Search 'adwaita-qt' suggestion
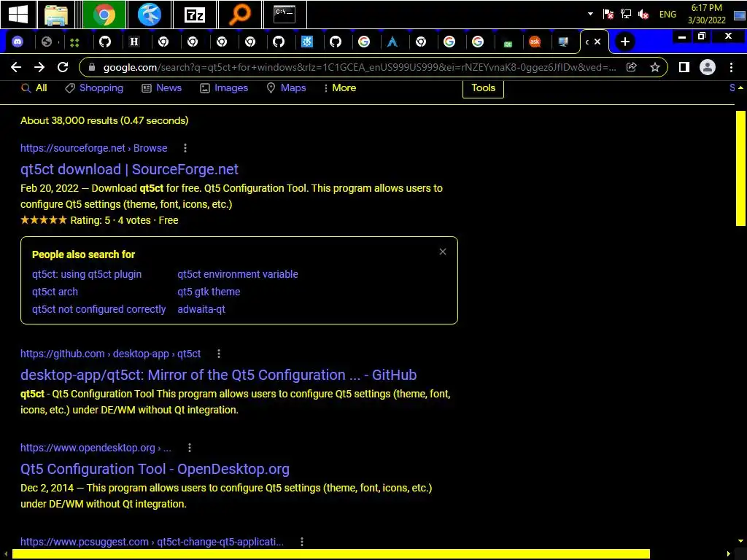The height and width of the screenshot is (560, 747). 201,309
